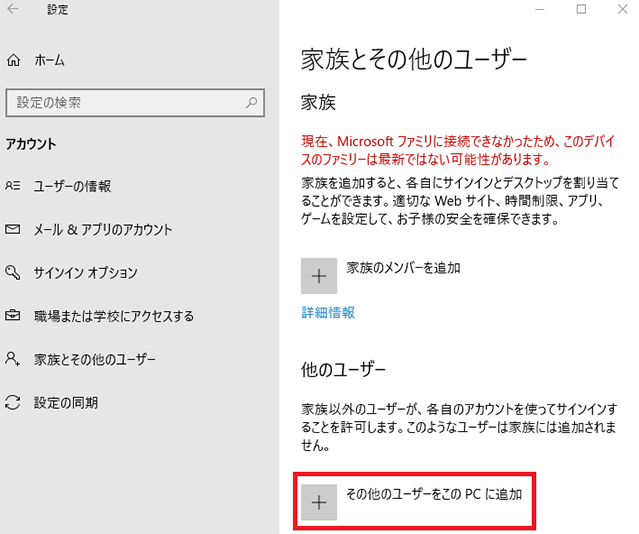
Task: Click the plus icon to add family member
Action: (319, 276)
